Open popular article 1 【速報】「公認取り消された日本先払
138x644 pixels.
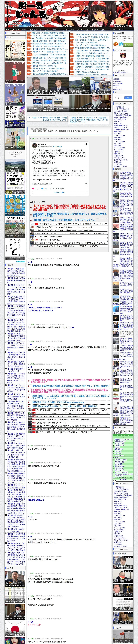(16, 272)
